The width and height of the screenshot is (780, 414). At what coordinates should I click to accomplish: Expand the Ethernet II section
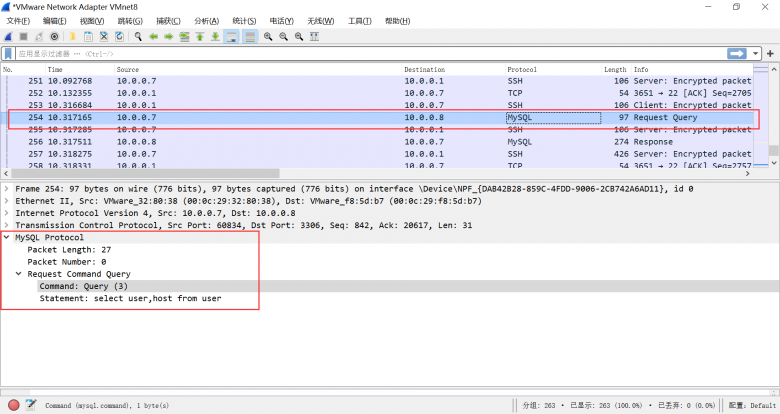tap(6, 201)
